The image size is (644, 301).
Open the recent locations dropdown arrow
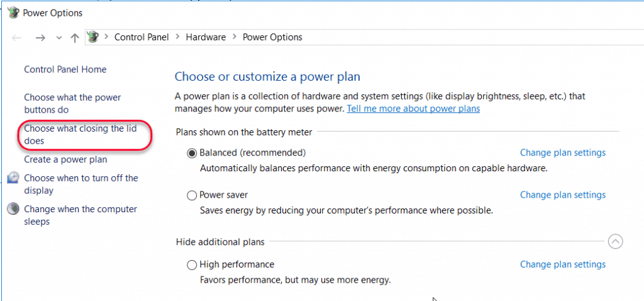pos(58,38)
